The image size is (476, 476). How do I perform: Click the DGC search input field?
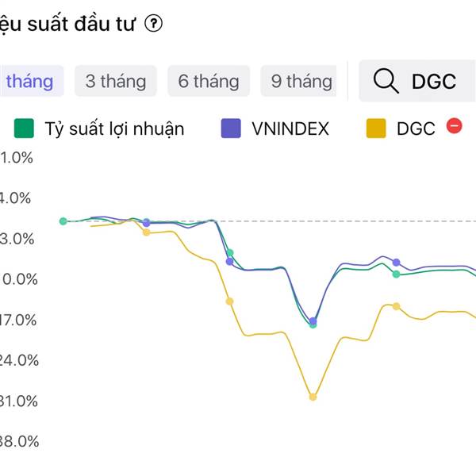[417, 81]
